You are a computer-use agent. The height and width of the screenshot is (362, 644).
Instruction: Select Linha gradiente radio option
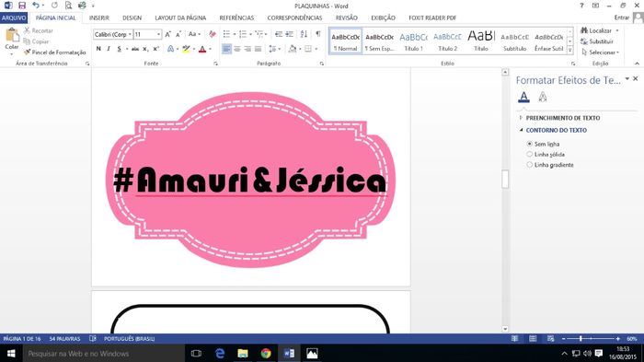(x=529, y=165)
